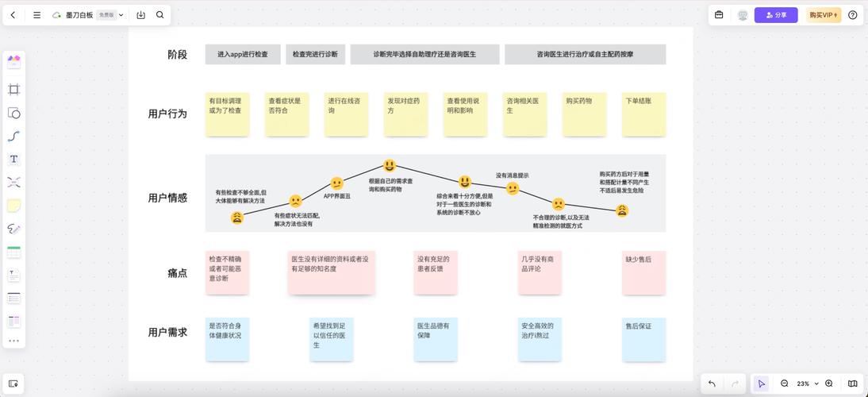The image size is (868, 397).
Task: Select the text tool
Action: 13,160
